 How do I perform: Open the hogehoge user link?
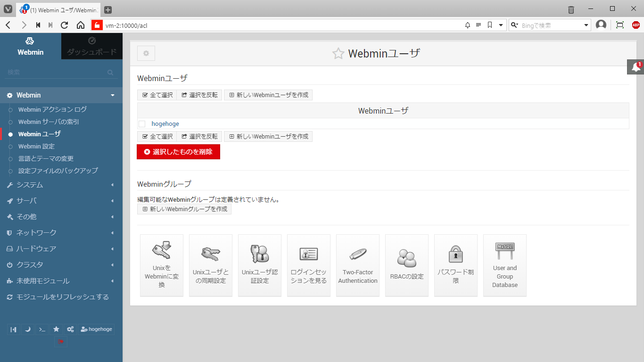(x=165, y=124)
